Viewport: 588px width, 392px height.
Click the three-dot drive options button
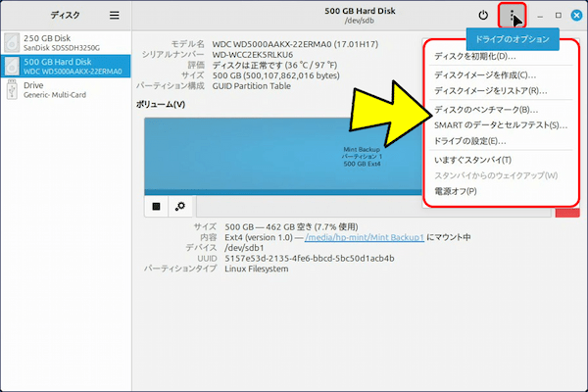[x=512, y=16]
